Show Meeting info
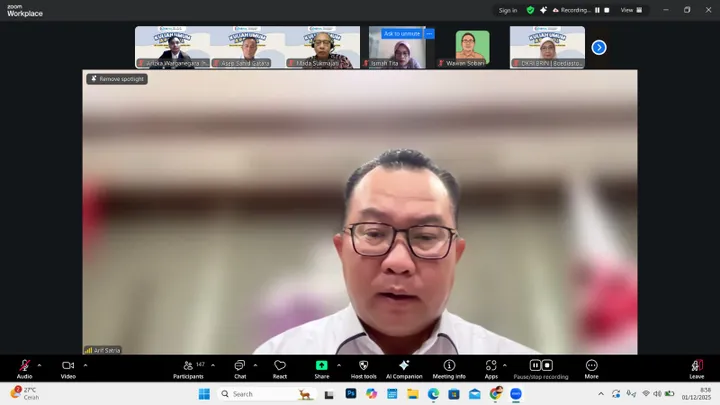Viewport: 720px width, 405px height. (x=449, y=366)
